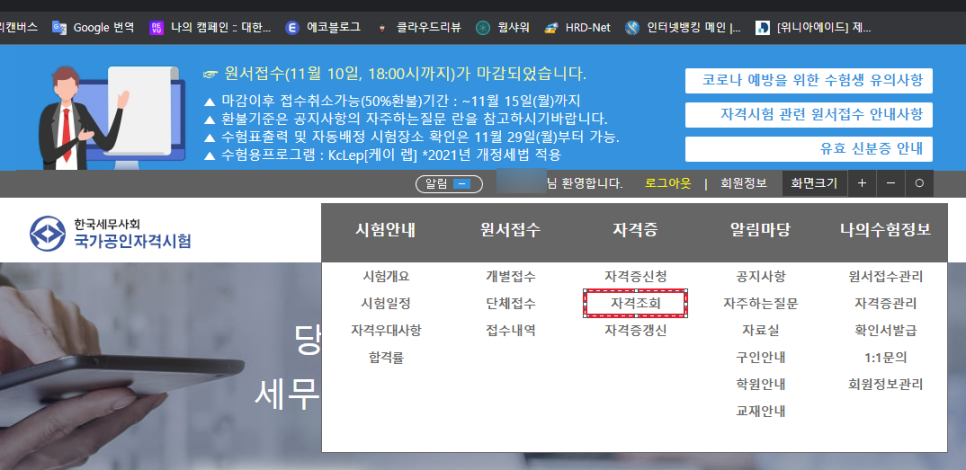
Task: Select 자료실 submenu item
Action: click(x=760, y=330)
